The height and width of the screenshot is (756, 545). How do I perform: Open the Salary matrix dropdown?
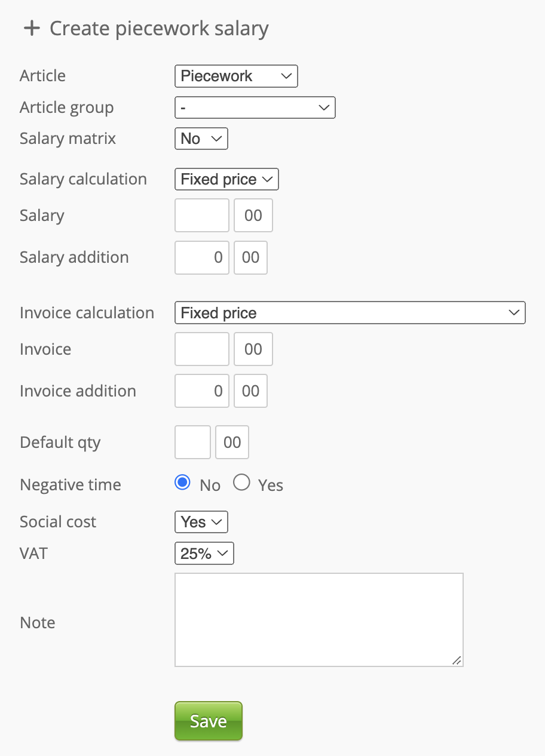click(x=201, y=139)
